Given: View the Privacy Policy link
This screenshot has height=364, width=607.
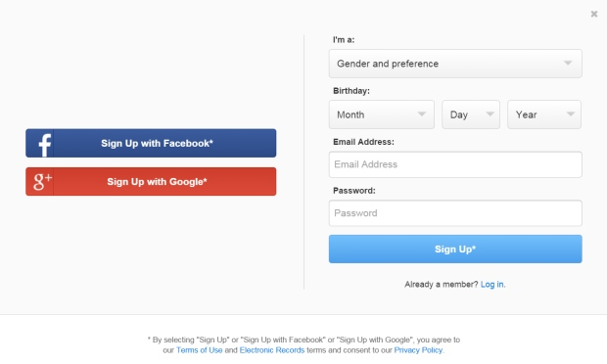Looking at the screenshot, I should (418, 350).
